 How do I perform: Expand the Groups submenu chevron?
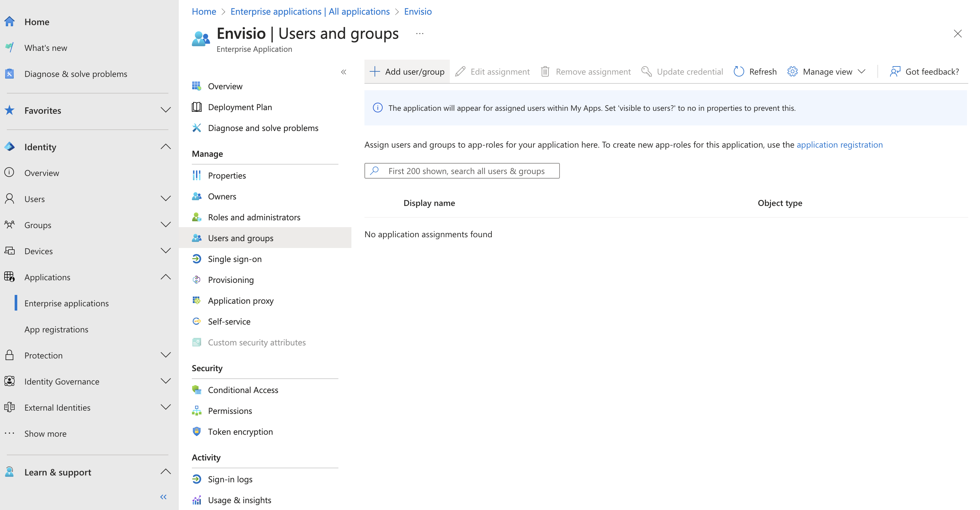click(x=165, y=225)
